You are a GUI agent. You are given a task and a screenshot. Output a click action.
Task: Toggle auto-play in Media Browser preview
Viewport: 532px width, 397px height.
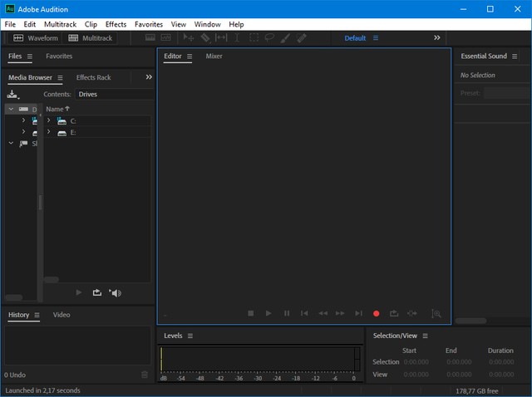116,292
